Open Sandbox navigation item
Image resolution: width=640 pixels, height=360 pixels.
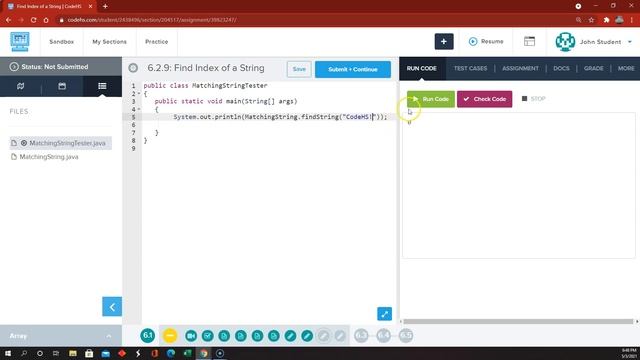coord(62,42)
